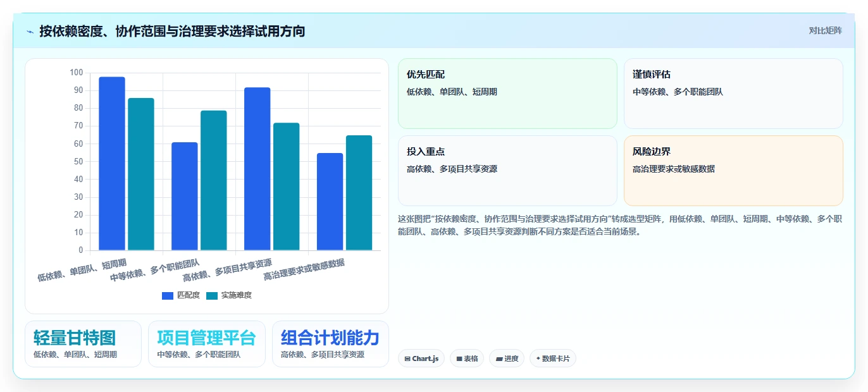This screenshot has height=392, width=868.
Task: Click the pulse icon beside the header title
Action: (30, 31)
